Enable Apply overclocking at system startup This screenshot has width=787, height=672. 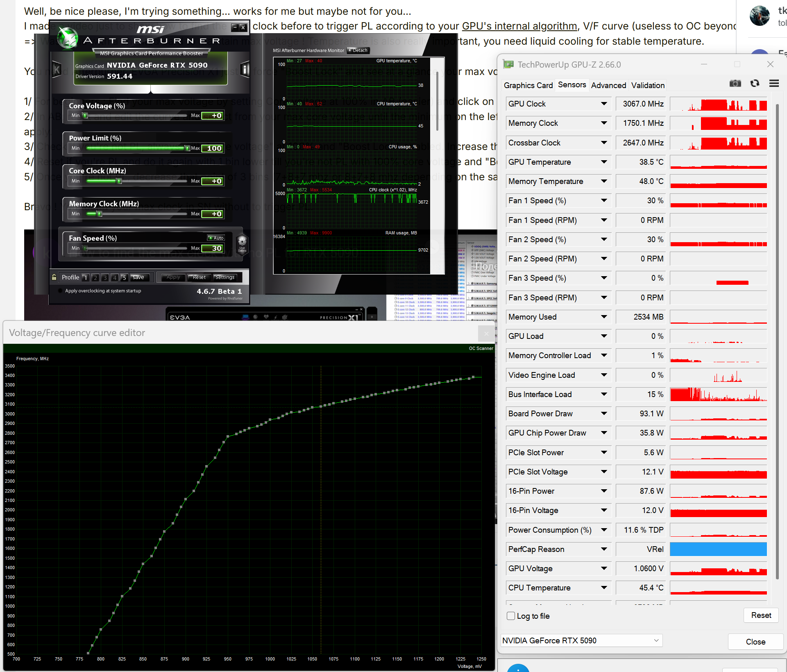click(61, 291)
